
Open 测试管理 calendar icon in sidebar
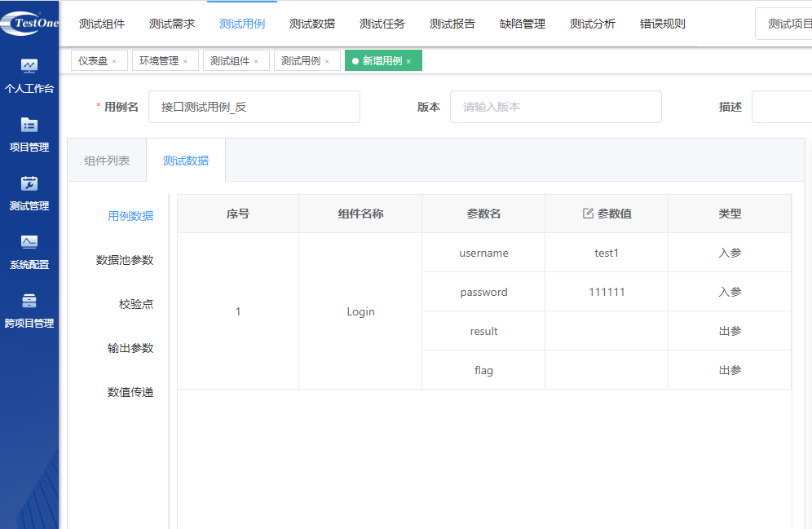pyautogui.click(x=29, y=183)
